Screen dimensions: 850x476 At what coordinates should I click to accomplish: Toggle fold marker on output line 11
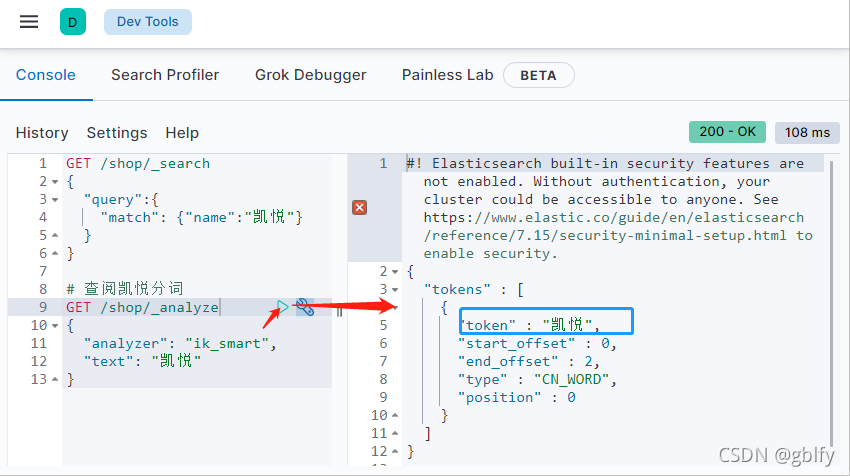point(395,433)
